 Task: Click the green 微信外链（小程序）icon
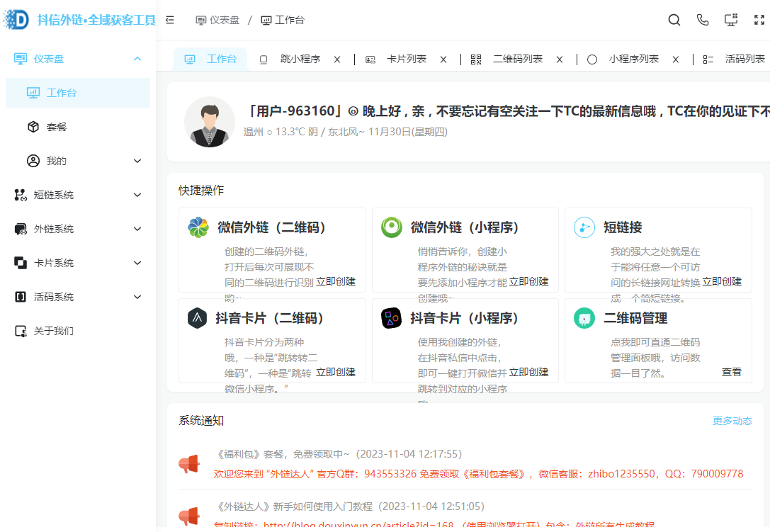pos(392,227)
